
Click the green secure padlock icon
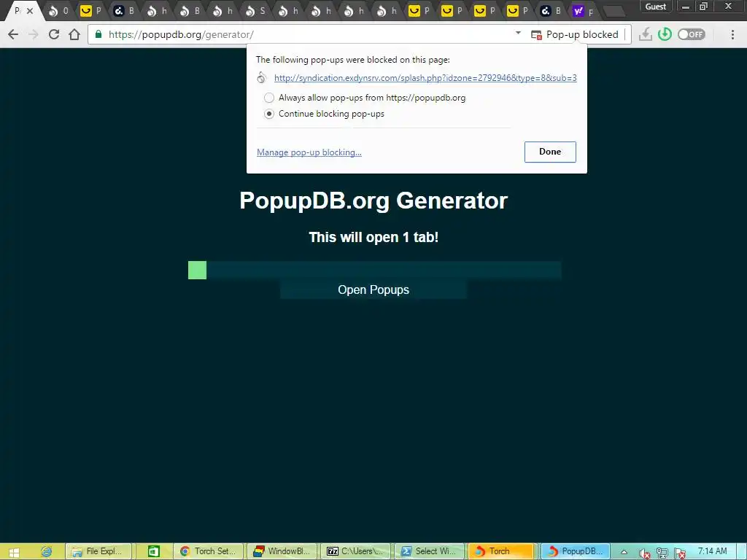(x=98, y=34)
